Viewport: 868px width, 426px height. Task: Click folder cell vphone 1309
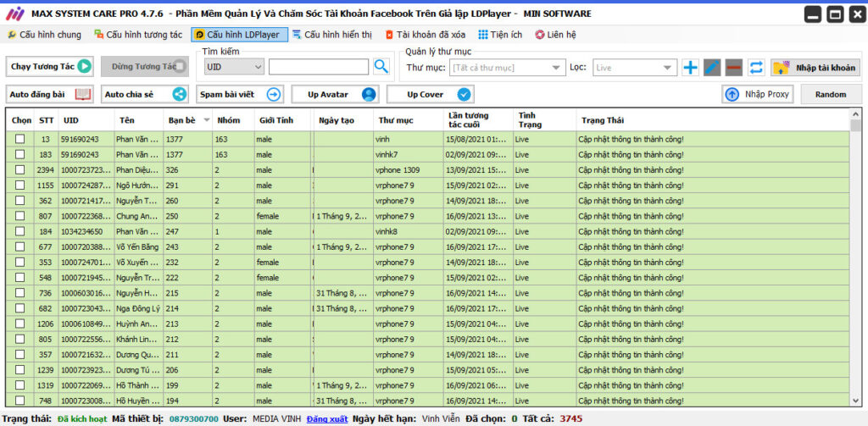409,170
